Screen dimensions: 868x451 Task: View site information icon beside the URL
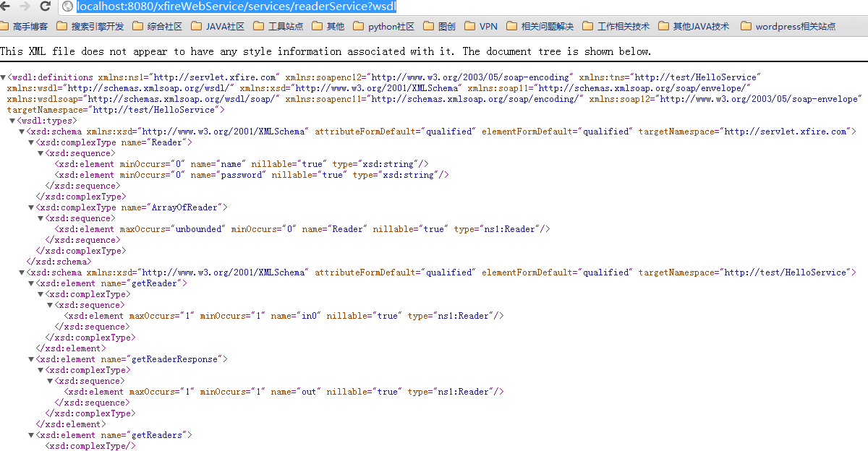(68, 7)
